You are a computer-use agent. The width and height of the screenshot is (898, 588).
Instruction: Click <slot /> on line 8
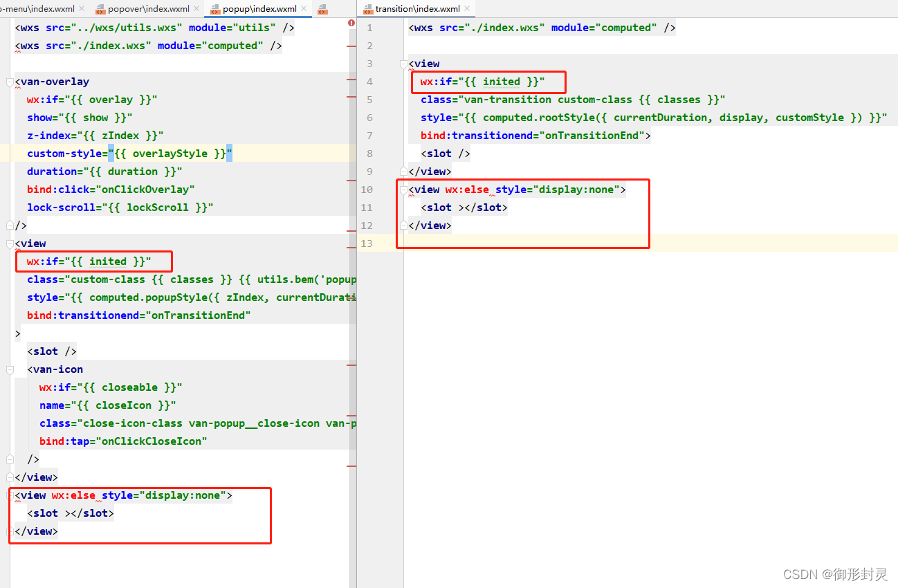point(446,154)
